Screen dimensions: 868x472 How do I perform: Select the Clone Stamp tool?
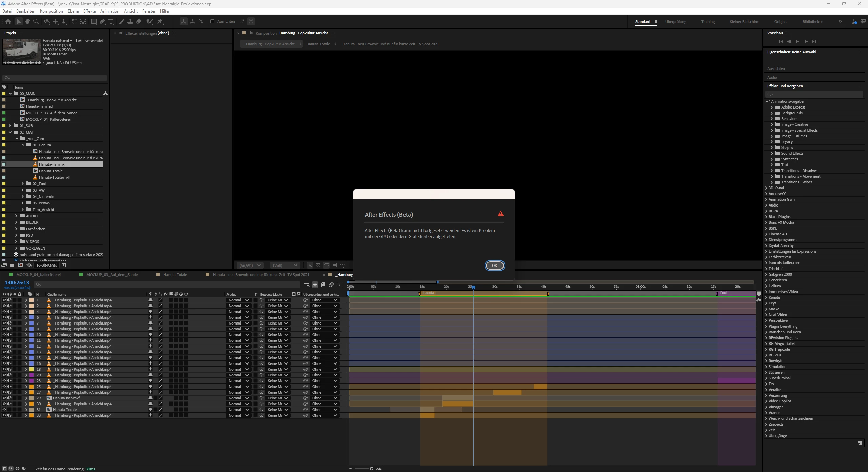[130, 22]
